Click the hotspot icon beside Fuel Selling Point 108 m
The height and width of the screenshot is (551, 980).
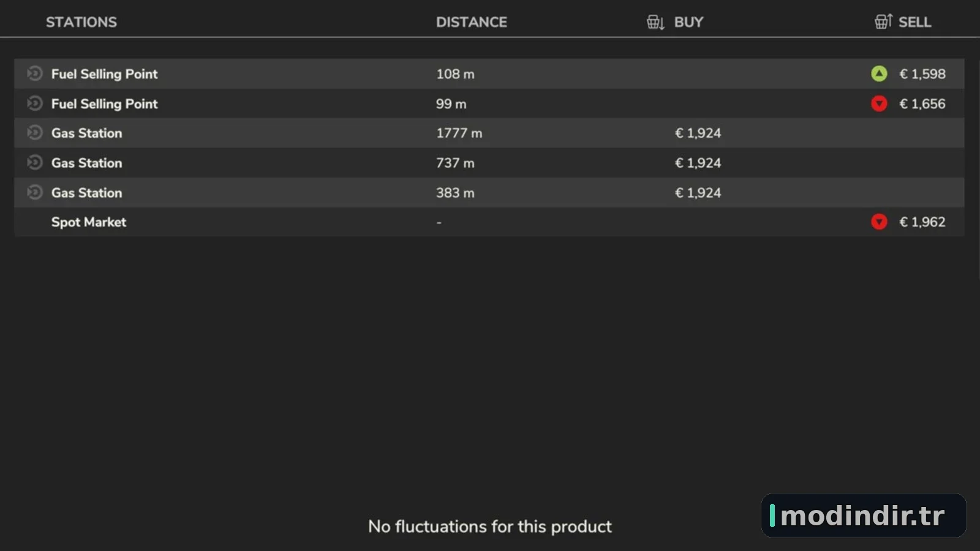35,73
